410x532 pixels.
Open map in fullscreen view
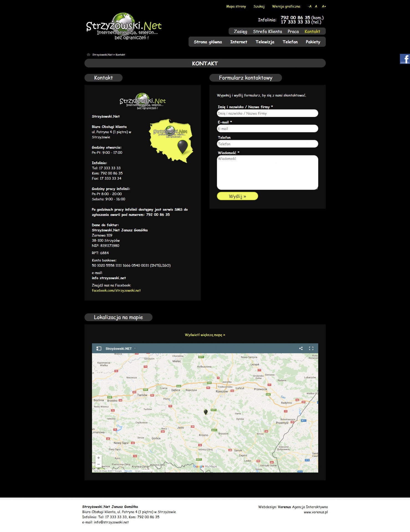pos(311,348)
